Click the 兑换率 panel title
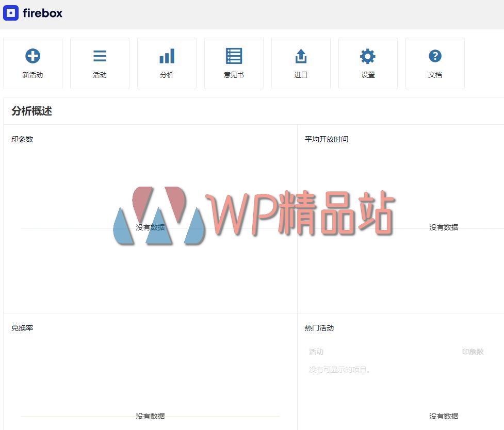The image size is (504, 430). pos(21,327)
